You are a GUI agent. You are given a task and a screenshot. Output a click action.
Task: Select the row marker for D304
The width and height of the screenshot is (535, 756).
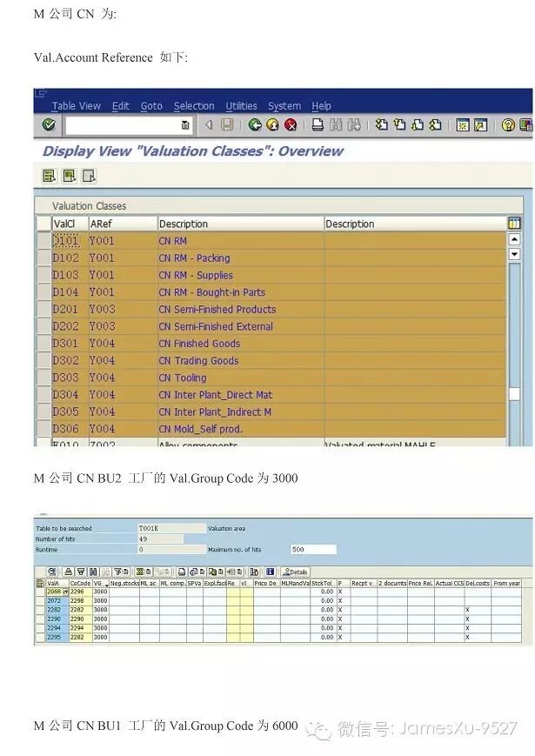point(44,394)
